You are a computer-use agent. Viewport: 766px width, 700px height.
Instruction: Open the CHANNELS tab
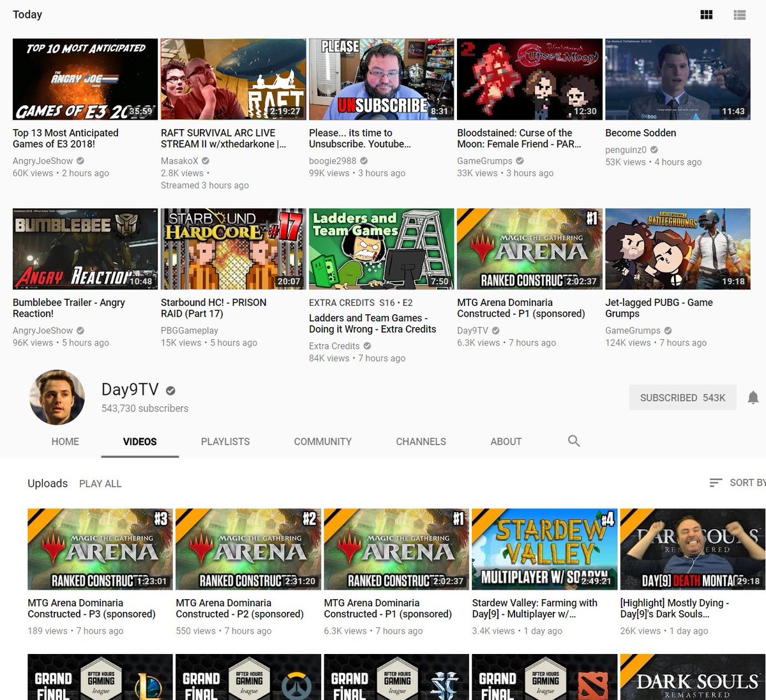click(421, 441)
